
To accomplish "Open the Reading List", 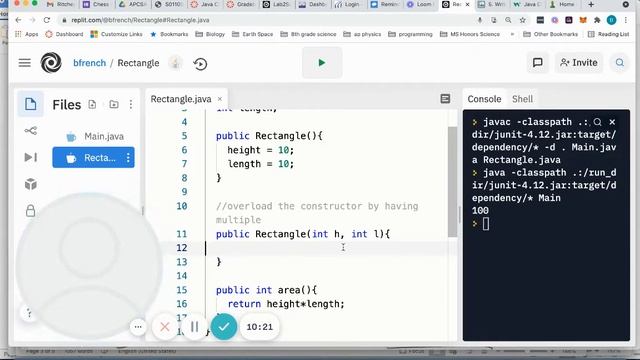I will coord(608,34).
